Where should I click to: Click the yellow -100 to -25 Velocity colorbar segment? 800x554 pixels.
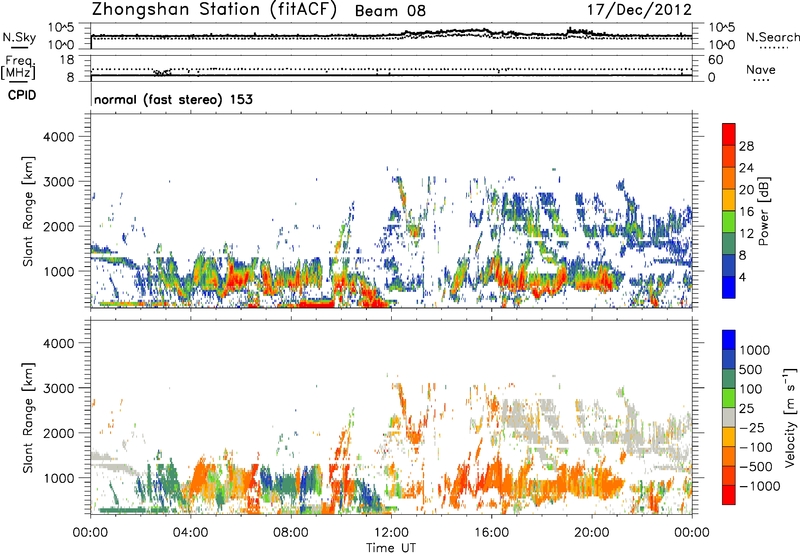[x=729, y=437]
